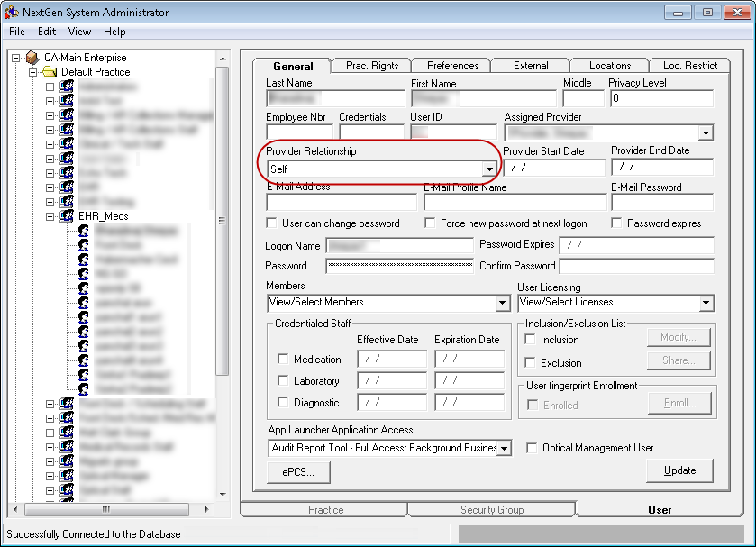Click tree panel vertical scrollbar up arrow

click(223, 59)
